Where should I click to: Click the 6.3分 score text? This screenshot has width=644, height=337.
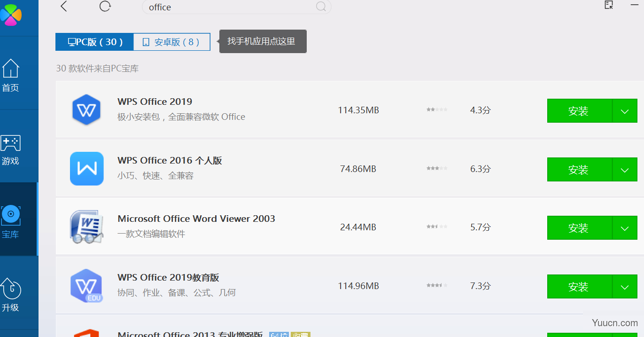[x=480, y=169]
